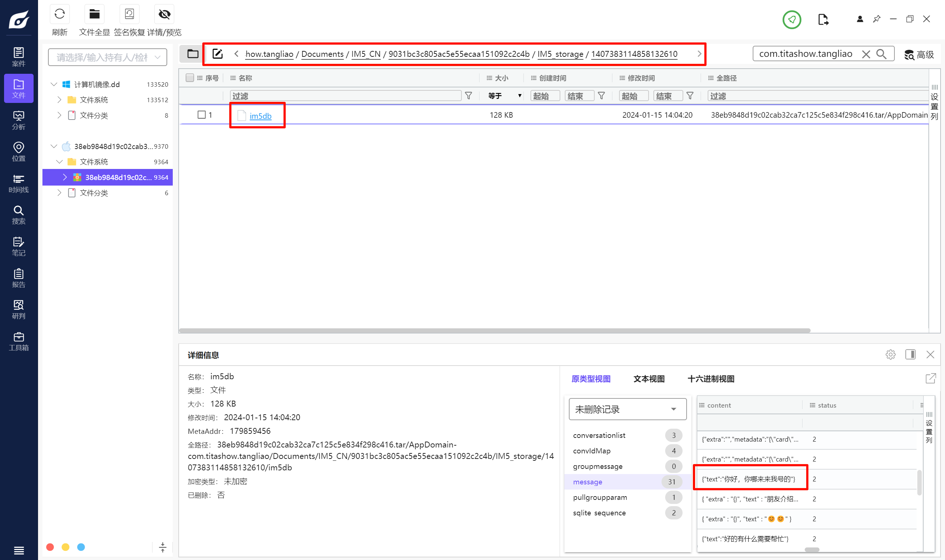Check the checkbox for row 1 im5db

click(202, 115)
